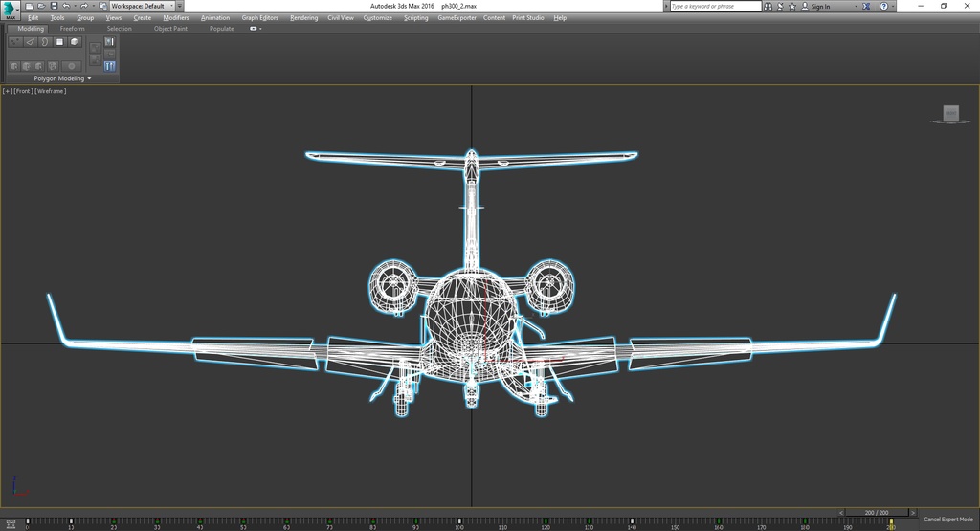Toggle the highlighted show end result button

(109, 66)
